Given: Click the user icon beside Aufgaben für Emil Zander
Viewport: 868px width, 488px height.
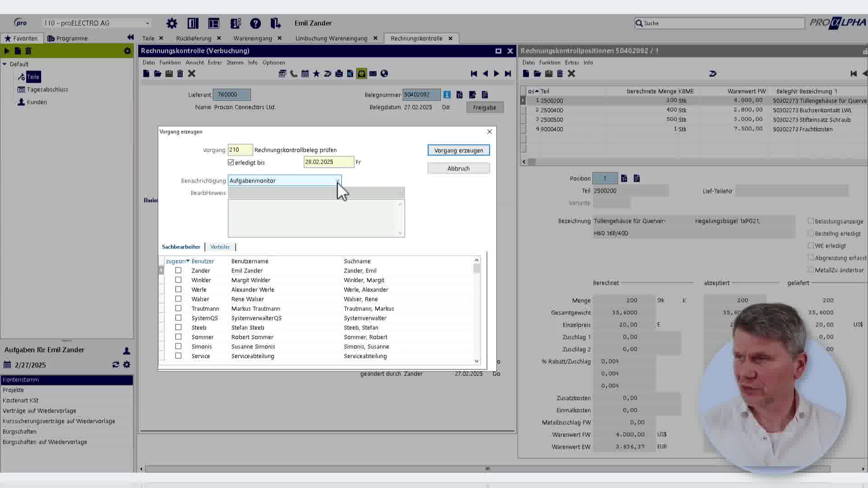Looking at the screenshot, I should tap(127, 350).
